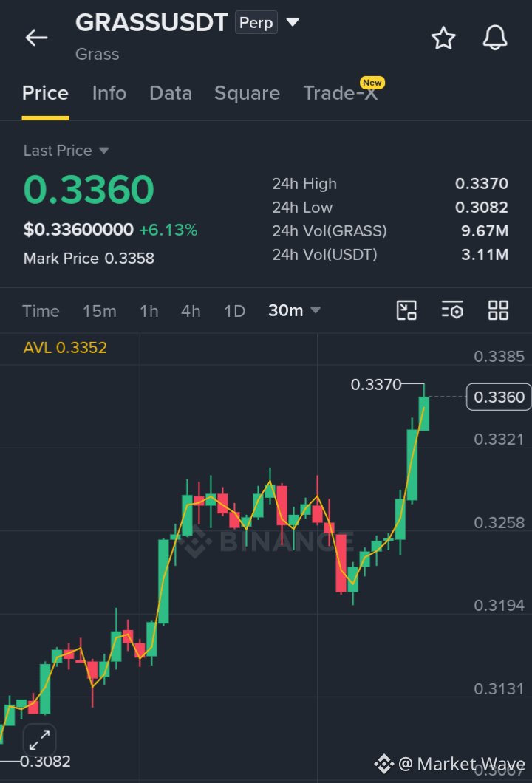The width and height of the screenshot is (532, 783).
Task: Tap the 0.3385 price axis label
Action: pos(499,357)
